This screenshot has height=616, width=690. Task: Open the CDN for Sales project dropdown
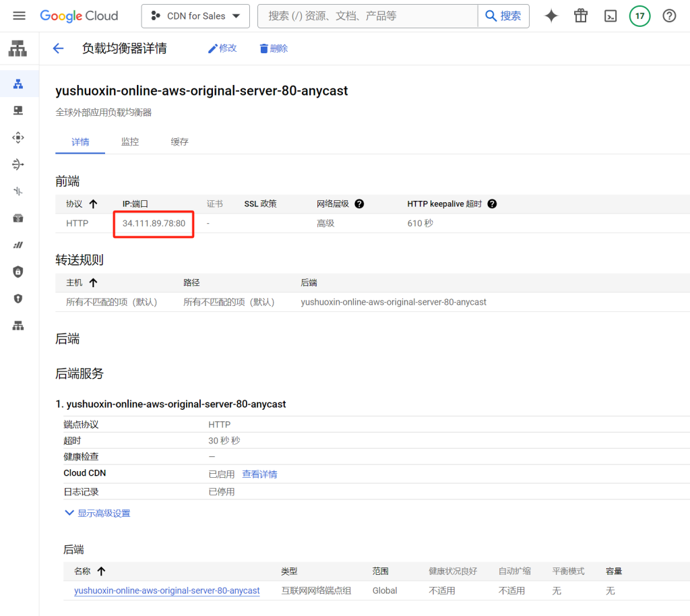click(x=195, y=16)
